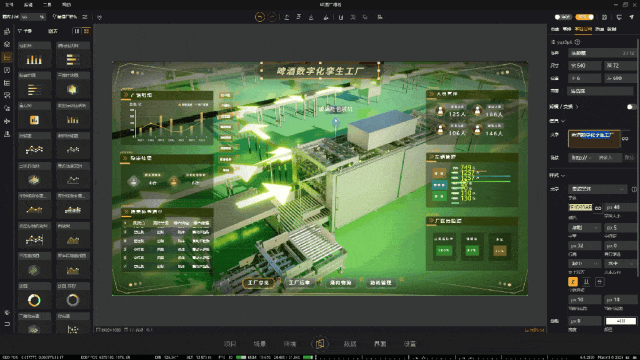Open the first tab in right panel

(x=555, y=29)
